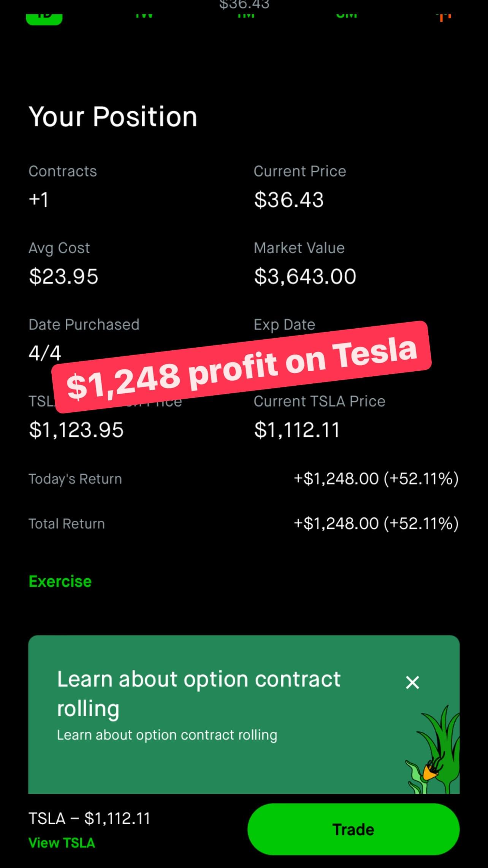The image size is (488, 868).
Task: Tap the $3,643.00 Market Value figure
Action: [305, 277]
